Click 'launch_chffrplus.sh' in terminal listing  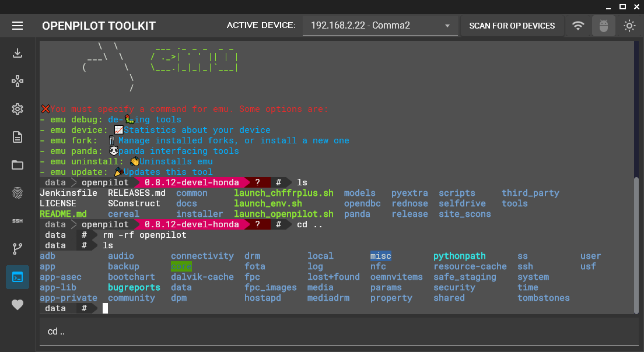pos(284,193)
